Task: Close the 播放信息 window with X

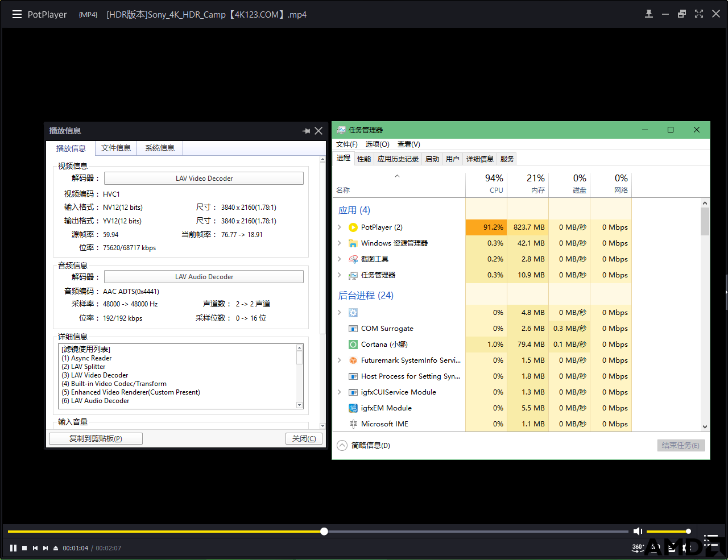Action: click(x=318, y=131)
